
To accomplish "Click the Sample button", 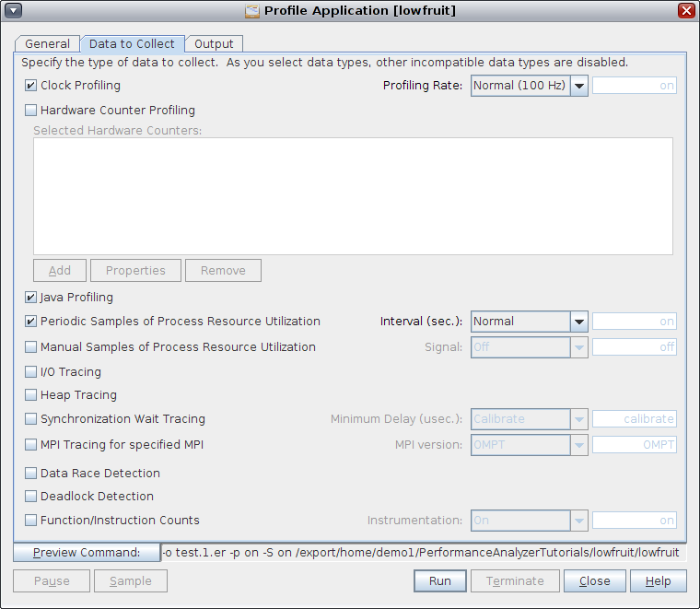I will click(x=131, y=580).
